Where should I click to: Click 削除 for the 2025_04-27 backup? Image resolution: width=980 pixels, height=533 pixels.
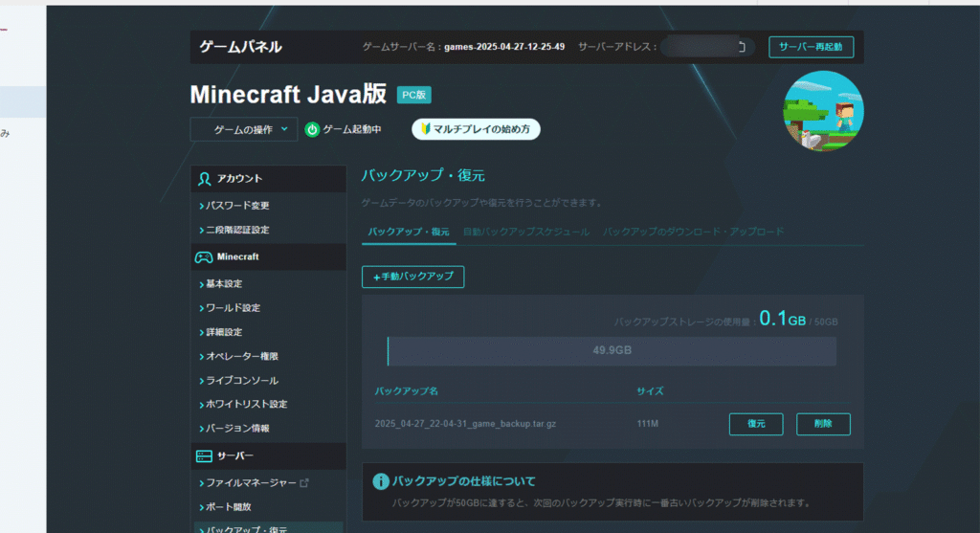pos(822,424)
